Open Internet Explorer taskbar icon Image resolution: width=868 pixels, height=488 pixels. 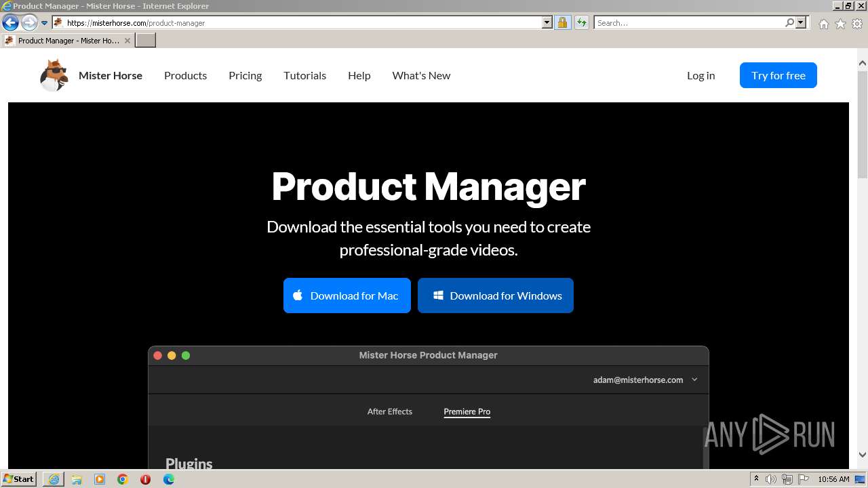pyautogui.click(x=54, y=479)
